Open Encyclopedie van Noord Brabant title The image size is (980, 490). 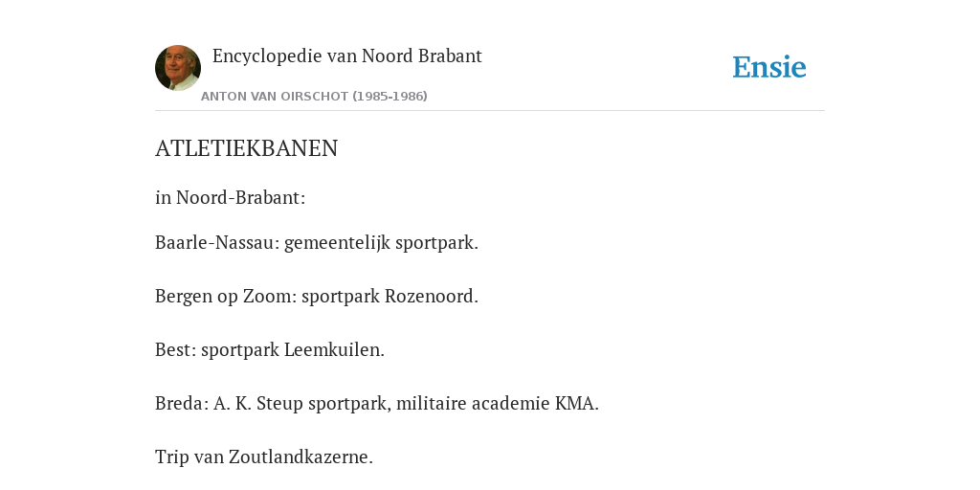(x=346, y=56)
